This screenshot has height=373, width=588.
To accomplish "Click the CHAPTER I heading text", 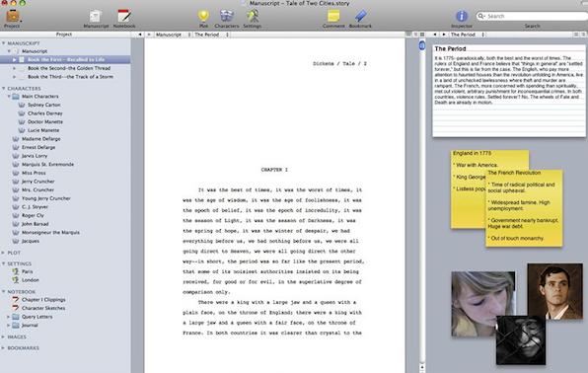I will click(x=274, y=170).
